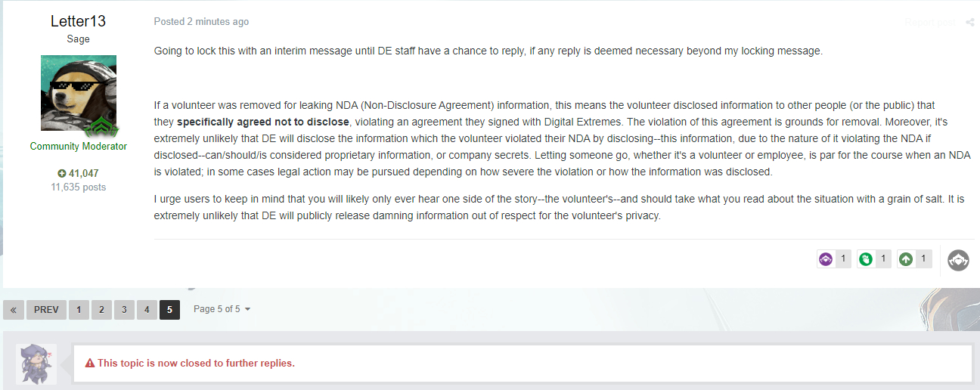Open the Letter13 username profile link
Viewport: 980px width, 390px height.
[x=79, y=21]
